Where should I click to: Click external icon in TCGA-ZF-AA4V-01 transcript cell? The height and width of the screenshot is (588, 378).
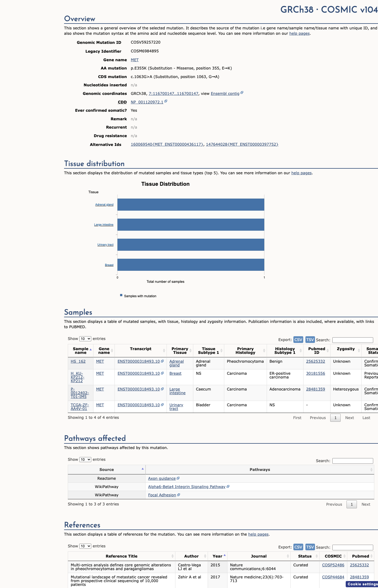tap(162, 405)
